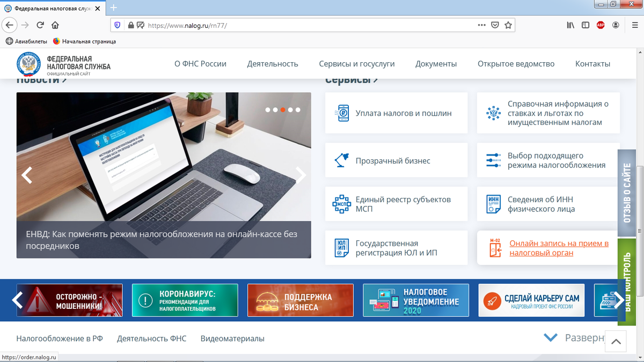Viewport: 644px width, 362px height.
Task: Open the Видеоматериалы link
Action: 232,338
